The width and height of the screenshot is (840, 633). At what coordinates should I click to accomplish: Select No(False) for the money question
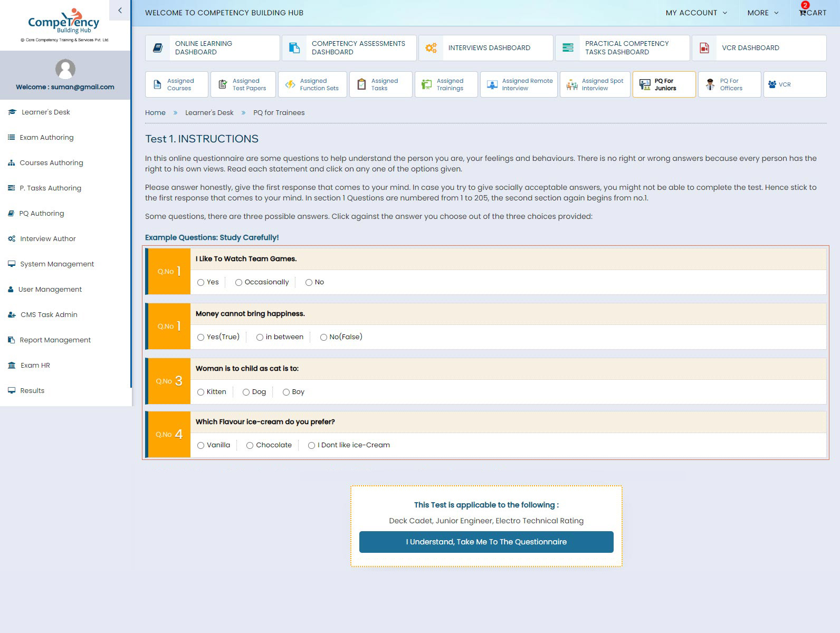(x=324, y=338)
